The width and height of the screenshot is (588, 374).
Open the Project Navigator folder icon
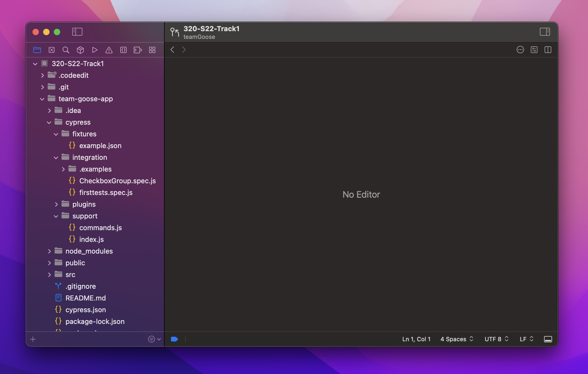tap(37, 50)
